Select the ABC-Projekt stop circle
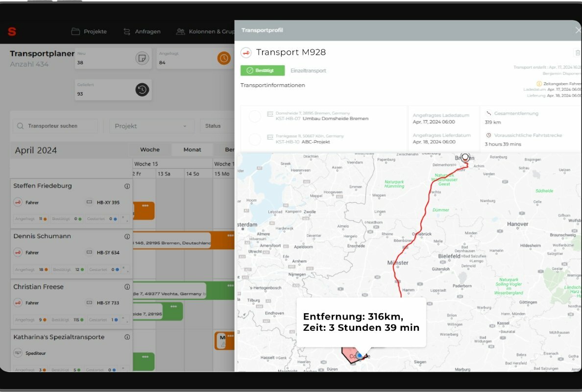Screen dimensions: 582x392 tap(255, 139)
